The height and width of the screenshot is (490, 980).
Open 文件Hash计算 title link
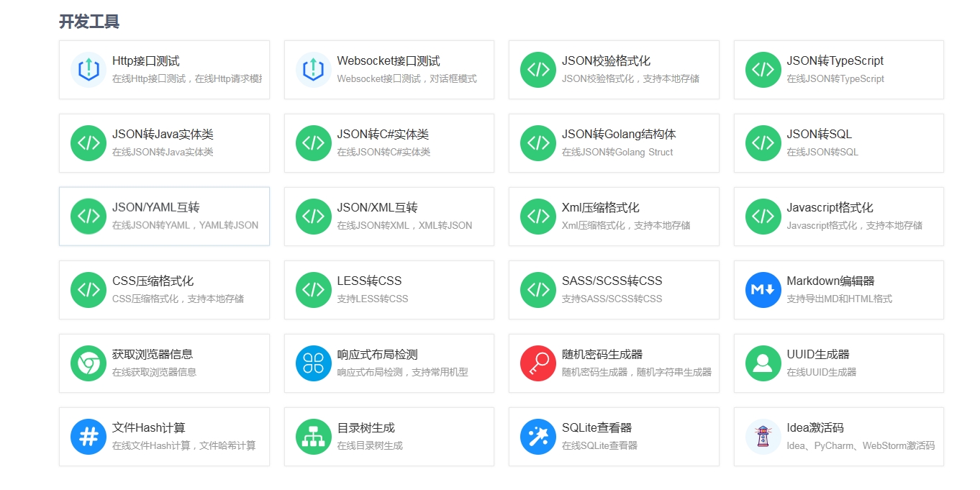click(149, 428)
